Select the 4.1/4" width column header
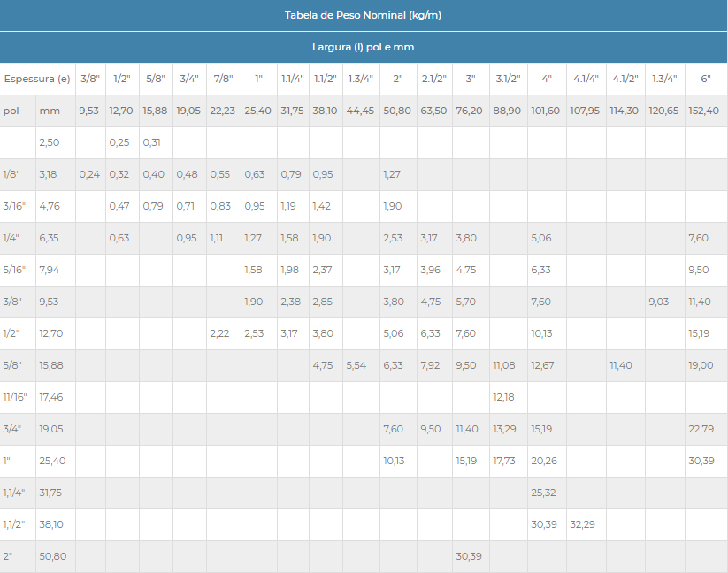This screenshot has width=728, height=573. coord(586,79)
